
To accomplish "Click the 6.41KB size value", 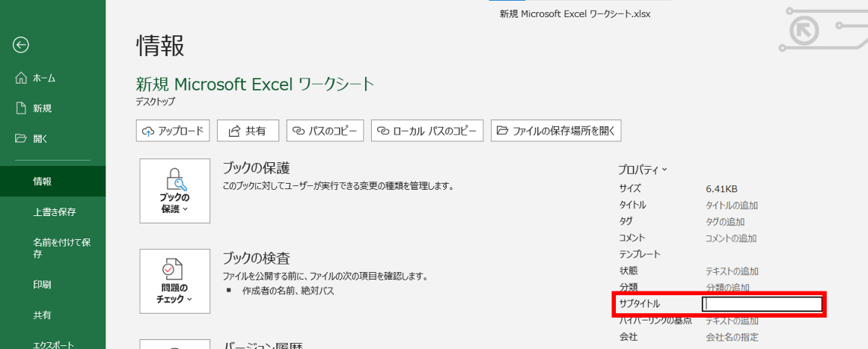I will (x=722, y=188).
